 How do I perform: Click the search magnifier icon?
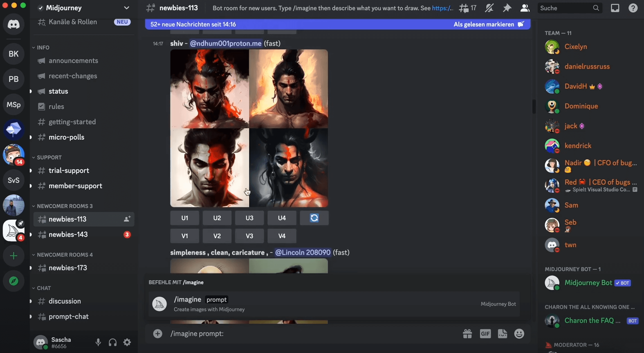[x=596, y=8]
